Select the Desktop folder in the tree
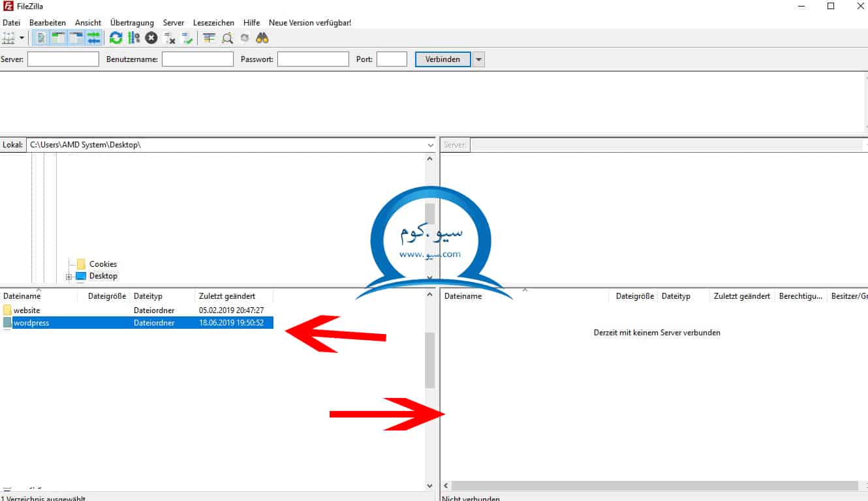 click(103, 276)
